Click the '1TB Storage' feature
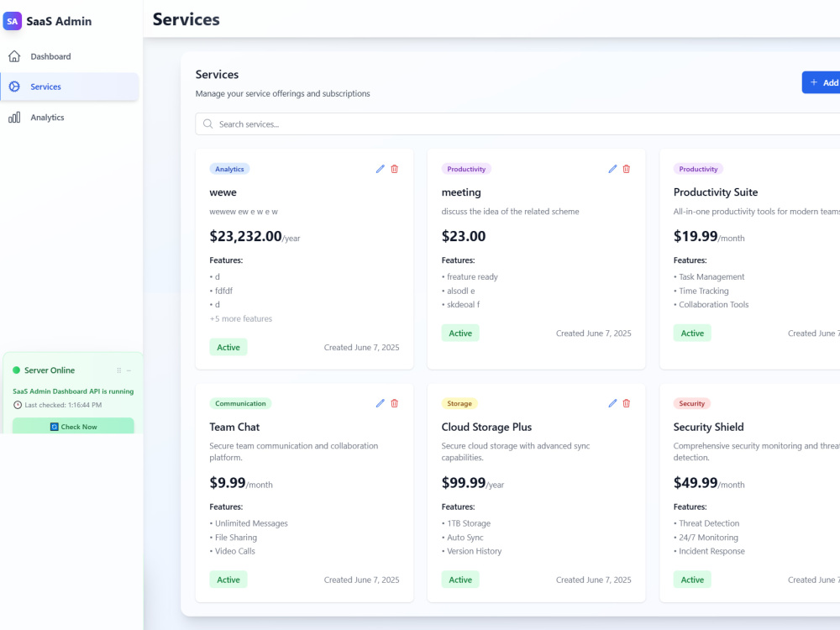 coord(469,523)
